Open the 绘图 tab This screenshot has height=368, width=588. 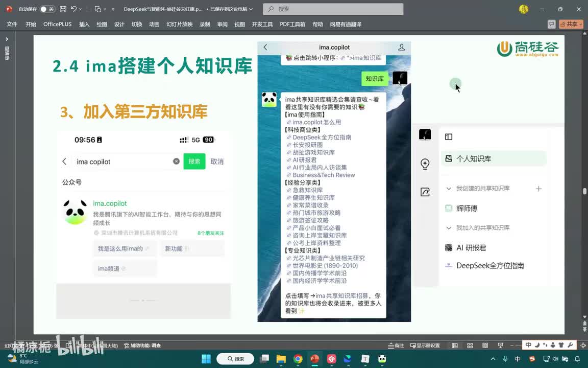pos(102,24)
